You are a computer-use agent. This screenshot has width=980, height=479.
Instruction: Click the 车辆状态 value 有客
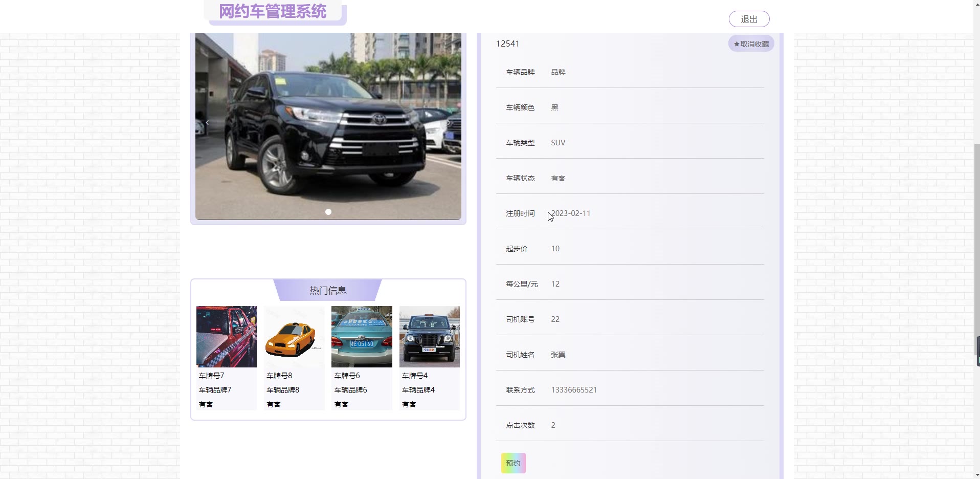coord(558,178)
